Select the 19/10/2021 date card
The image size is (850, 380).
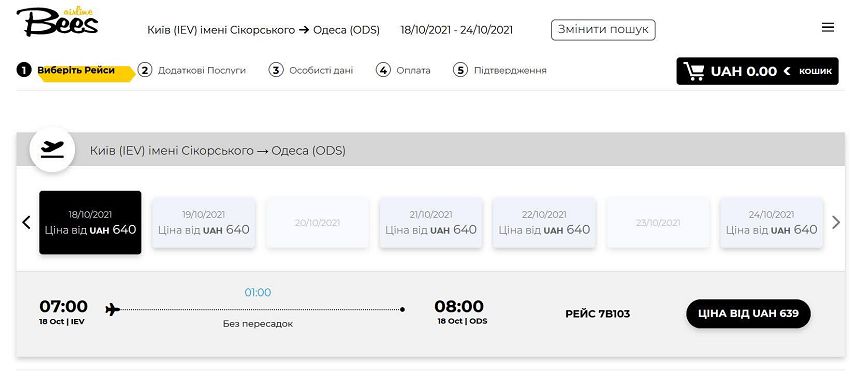(x=203, y=223)
